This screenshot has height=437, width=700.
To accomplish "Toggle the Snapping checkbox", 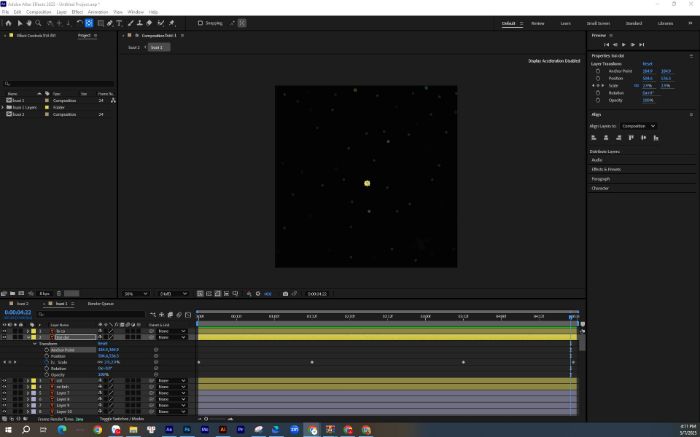I will 200,23.
